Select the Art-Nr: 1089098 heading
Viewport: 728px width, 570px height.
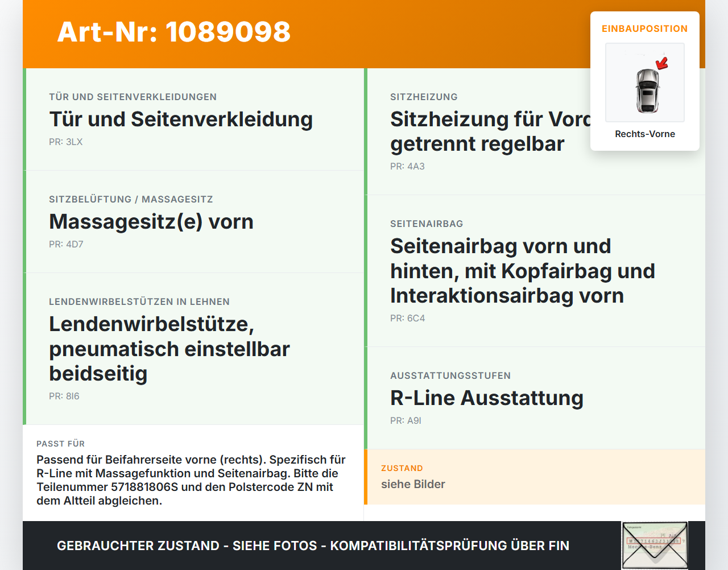coord(174,32)
